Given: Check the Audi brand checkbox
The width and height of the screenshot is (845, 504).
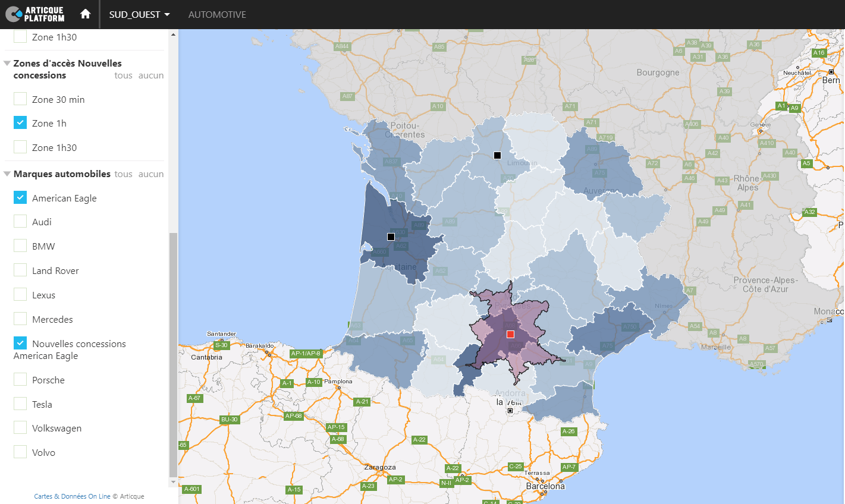Looking at the screenshot, I should (20, 221).
